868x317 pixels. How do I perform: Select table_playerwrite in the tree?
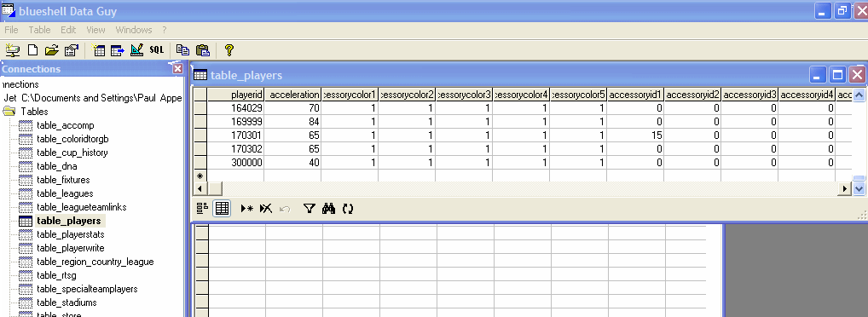(x=70, y=248)
